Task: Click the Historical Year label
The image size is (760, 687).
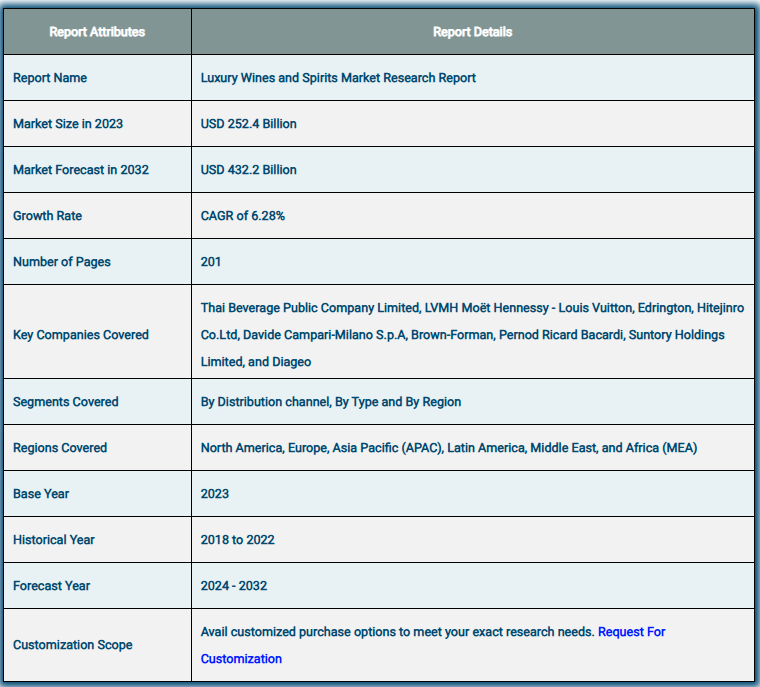Action: (x=54, y=540)
